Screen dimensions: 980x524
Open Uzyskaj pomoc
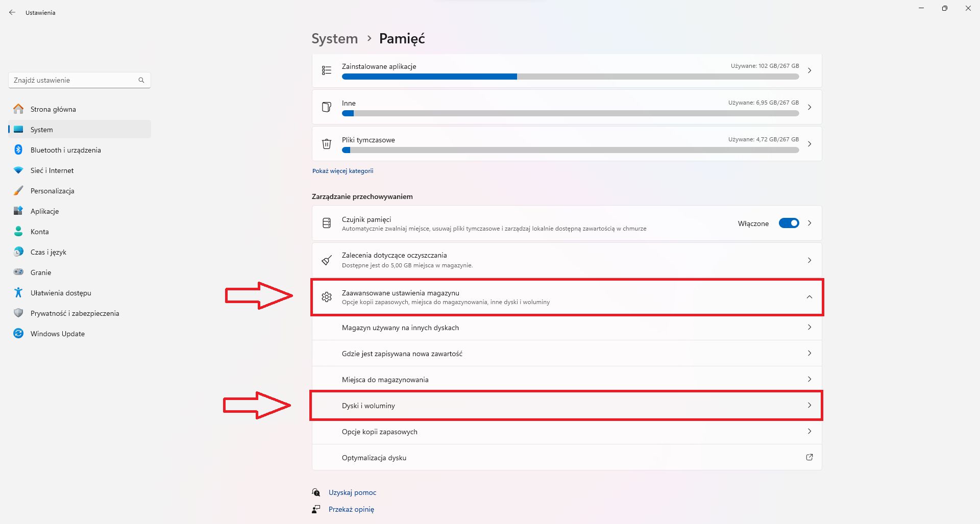[x=352, y=492]
